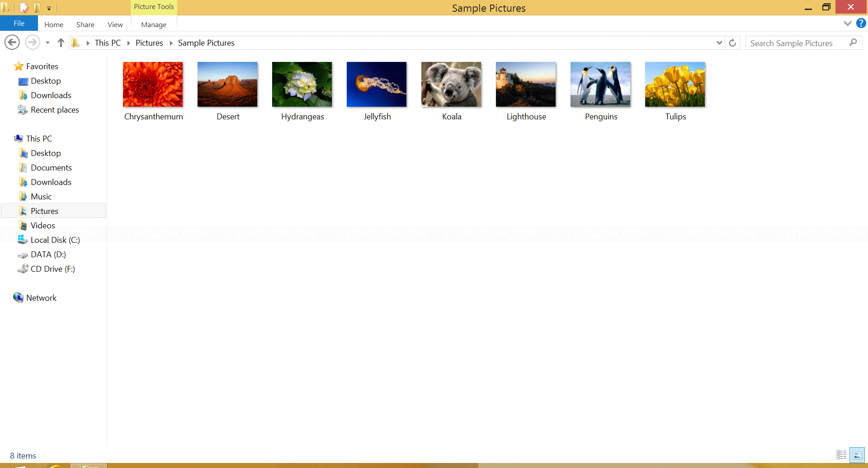Viewport: 868px width, 468px height.
Task: Select Favorites in the navigation pane
Action: coord(42,66)
